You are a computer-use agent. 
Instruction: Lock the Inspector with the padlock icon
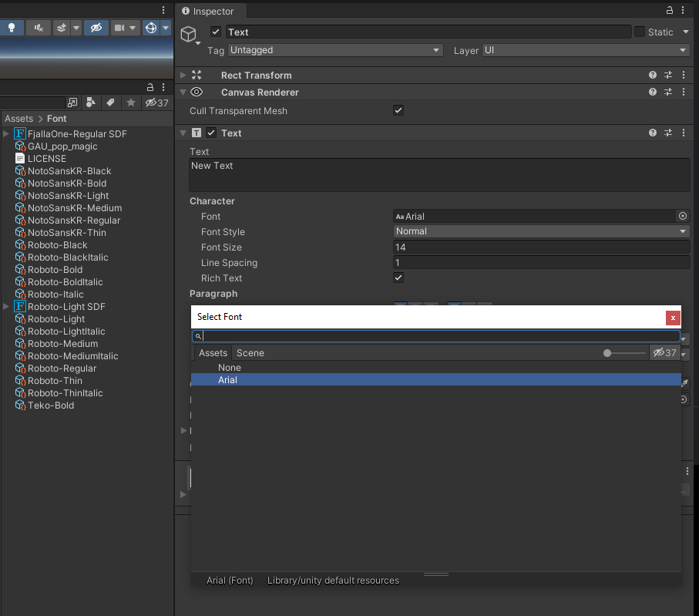[669, 11]
